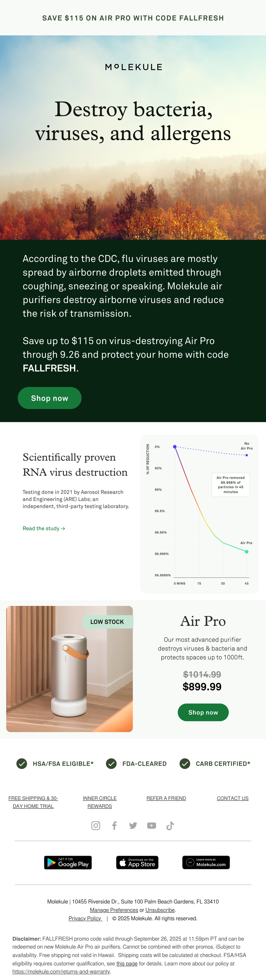
Task: Click the App Store download badge
Action: pyautogui.click(x=137, y=863)
